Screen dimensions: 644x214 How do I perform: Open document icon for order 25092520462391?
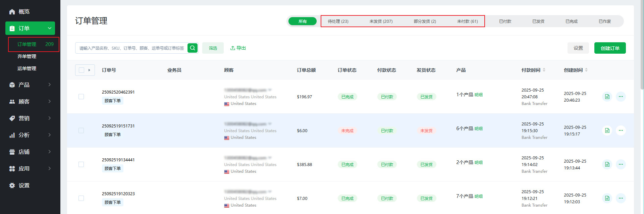(x=607, y=97)
